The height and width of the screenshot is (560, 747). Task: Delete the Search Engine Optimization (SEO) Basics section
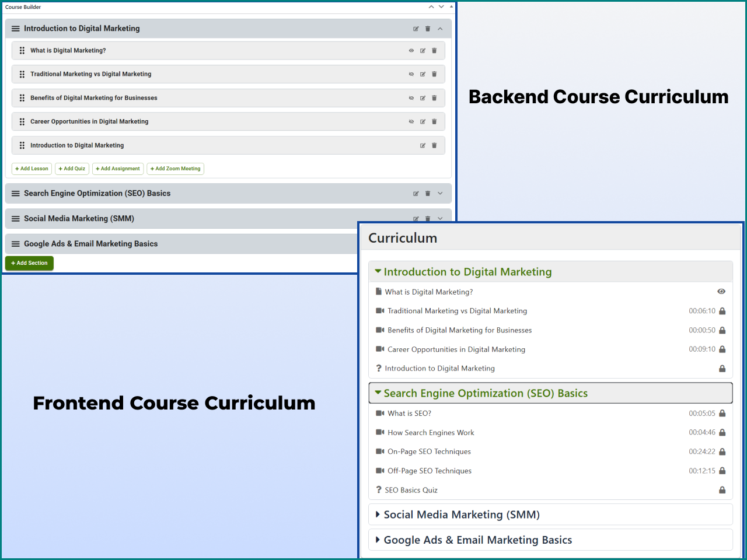428,194
